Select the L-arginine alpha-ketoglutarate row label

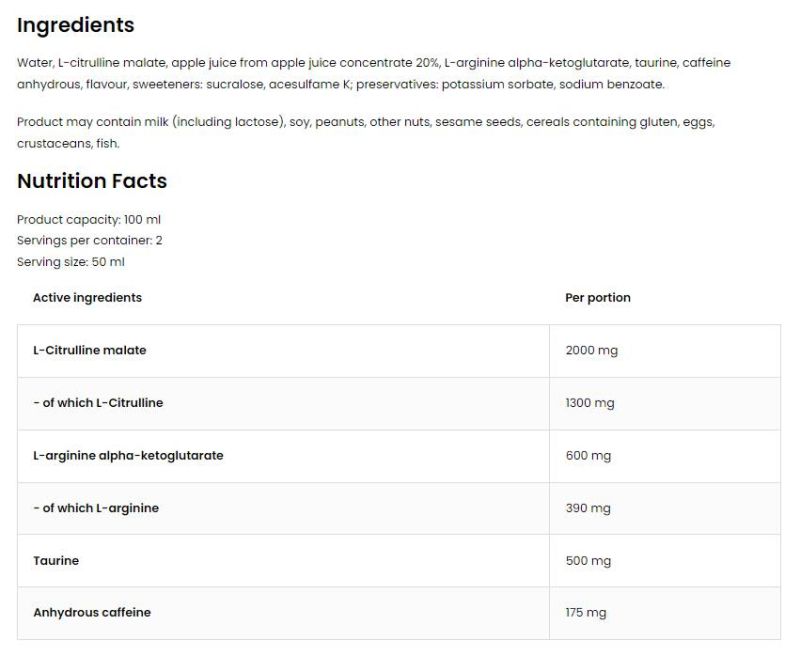click(x=128, y=455)
